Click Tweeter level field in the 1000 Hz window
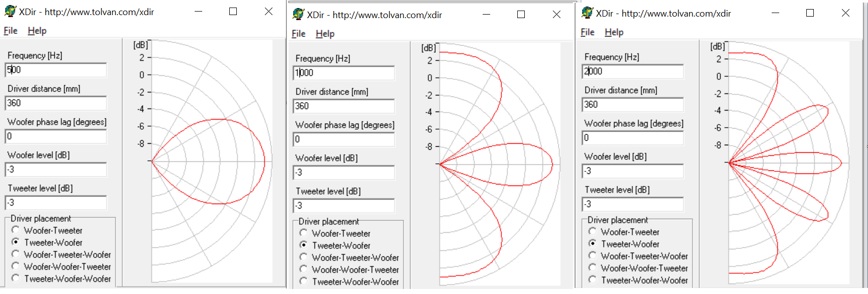 344,206
